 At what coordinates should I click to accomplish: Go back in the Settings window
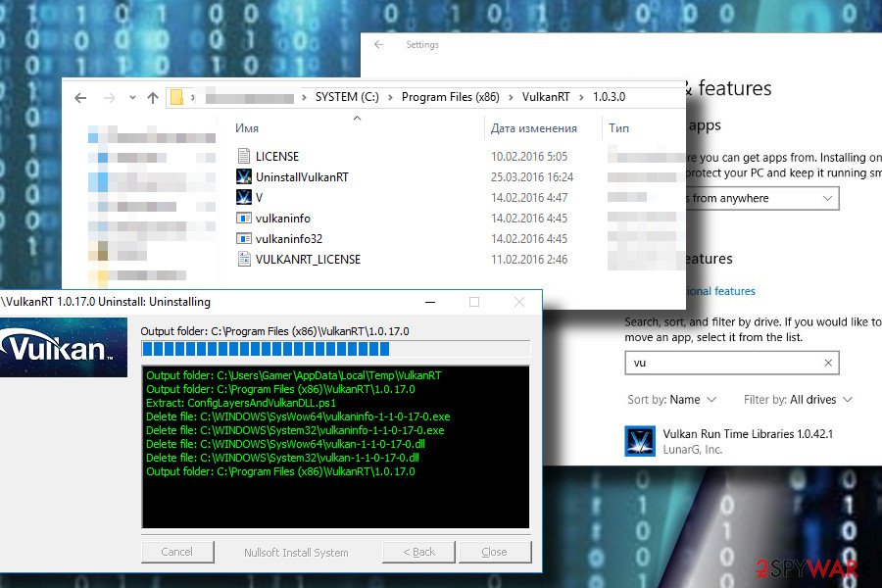pyautogui.click(x=378, y=44)
